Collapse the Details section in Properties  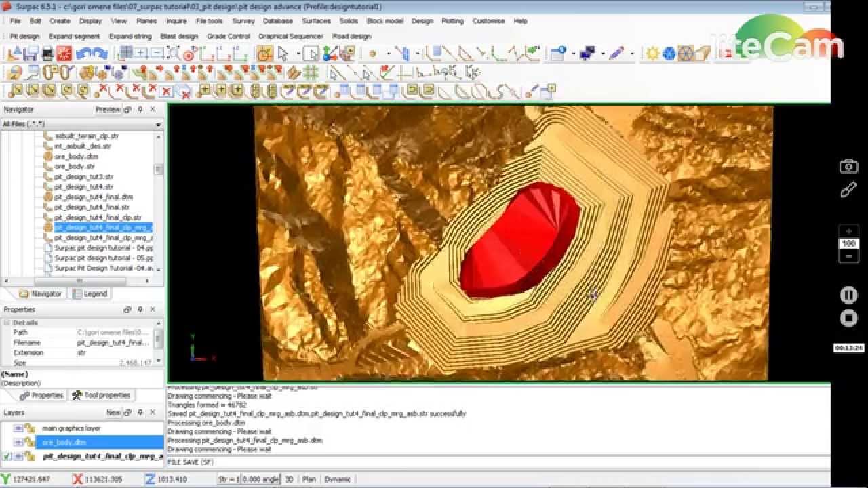point(7,323)
